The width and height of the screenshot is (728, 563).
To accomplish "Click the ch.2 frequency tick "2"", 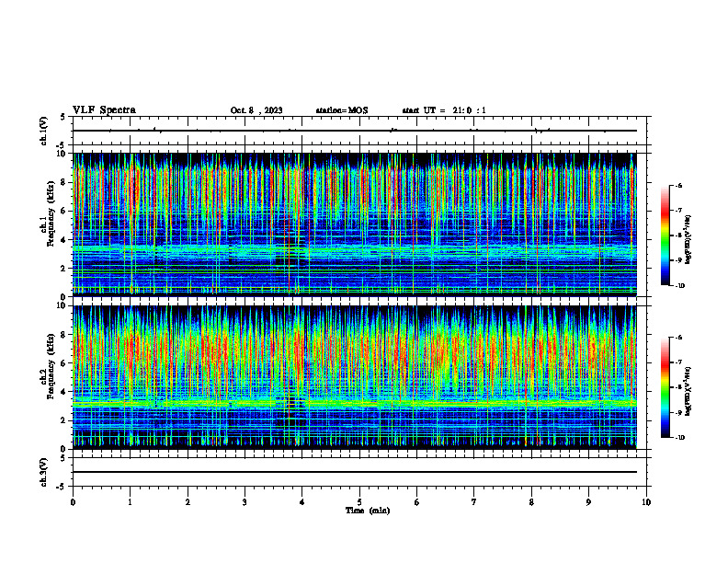I will (64, 420).
